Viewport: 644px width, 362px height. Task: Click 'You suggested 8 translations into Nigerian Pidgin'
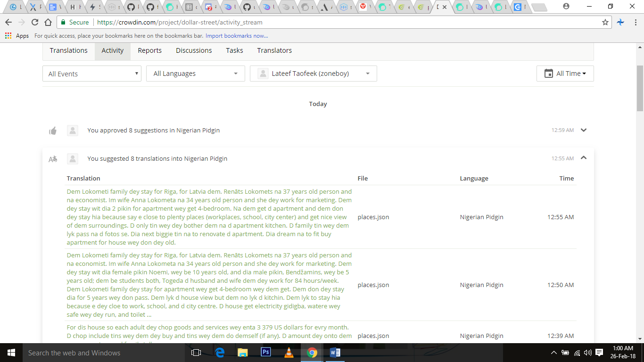pyautogui.click(x=157, y=159)
